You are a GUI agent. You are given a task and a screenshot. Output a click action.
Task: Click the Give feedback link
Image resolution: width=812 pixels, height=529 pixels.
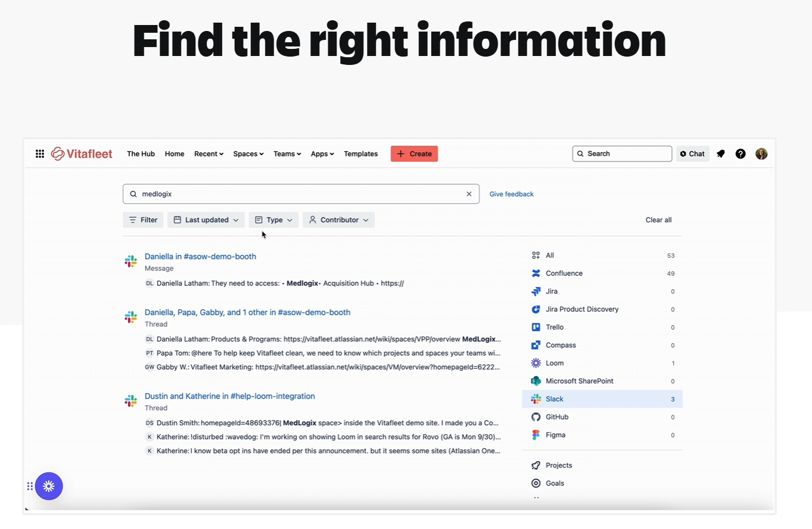(511, 194)
